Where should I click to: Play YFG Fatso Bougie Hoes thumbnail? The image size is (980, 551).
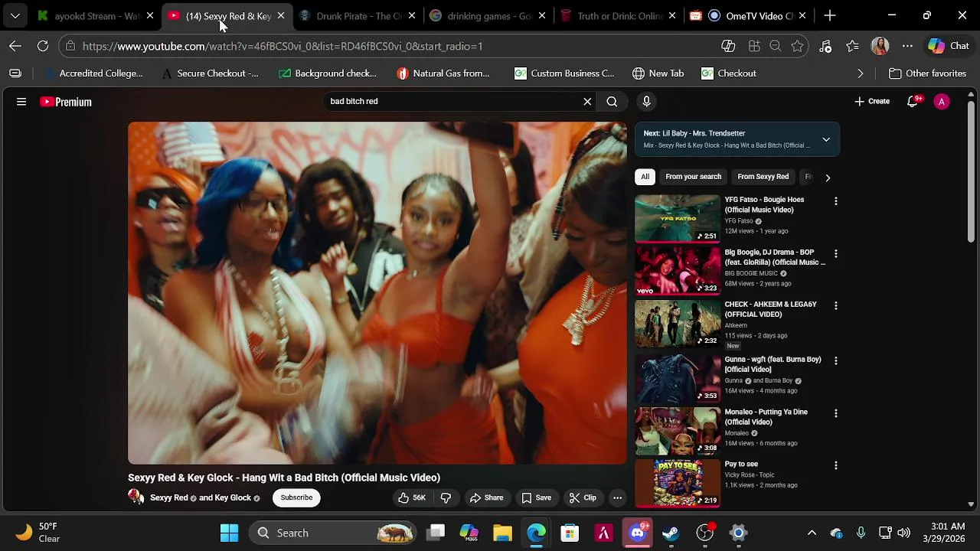(678, 218)
